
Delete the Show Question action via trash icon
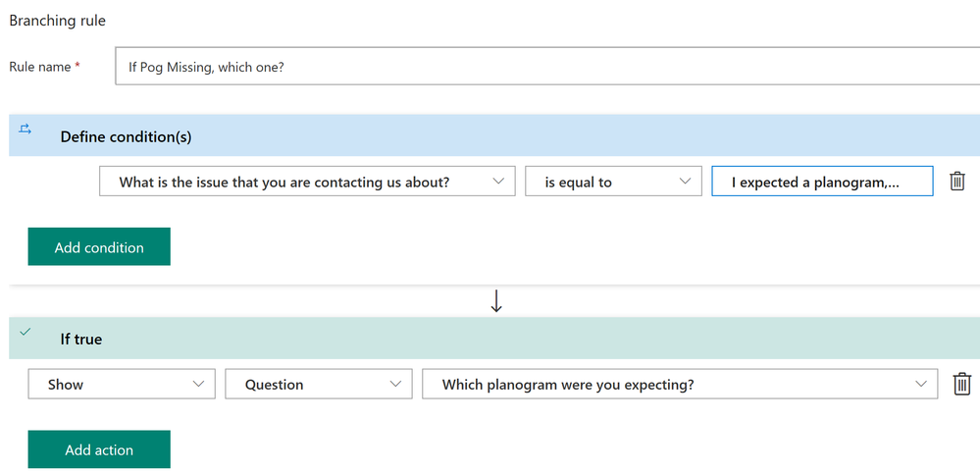pos(961,384)
